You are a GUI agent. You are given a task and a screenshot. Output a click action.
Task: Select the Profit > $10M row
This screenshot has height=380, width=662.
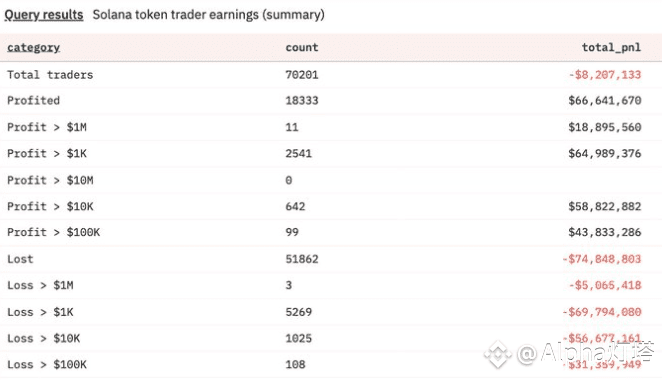(x=331, y=180)
